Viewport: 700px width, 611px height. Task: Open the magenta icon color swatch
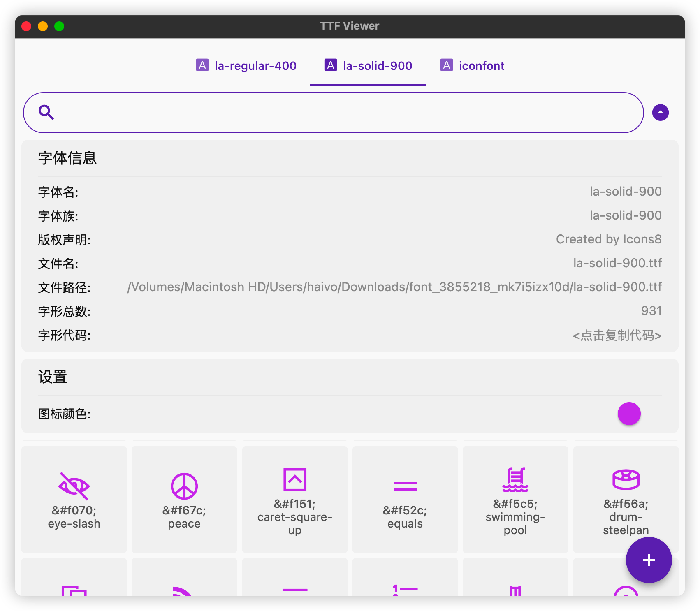point(629,414)
